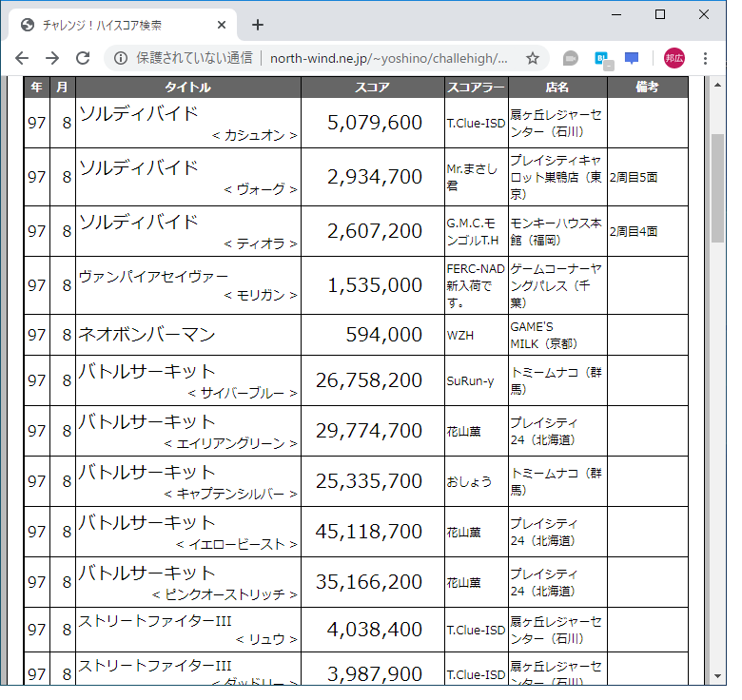
Task: Click scrollbar down arrow
Action: (717, 676)
